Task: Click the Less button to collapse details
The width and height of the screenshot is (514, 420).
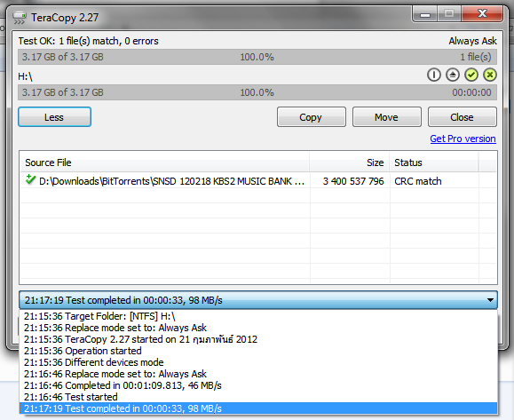Action: click(54, 116)
